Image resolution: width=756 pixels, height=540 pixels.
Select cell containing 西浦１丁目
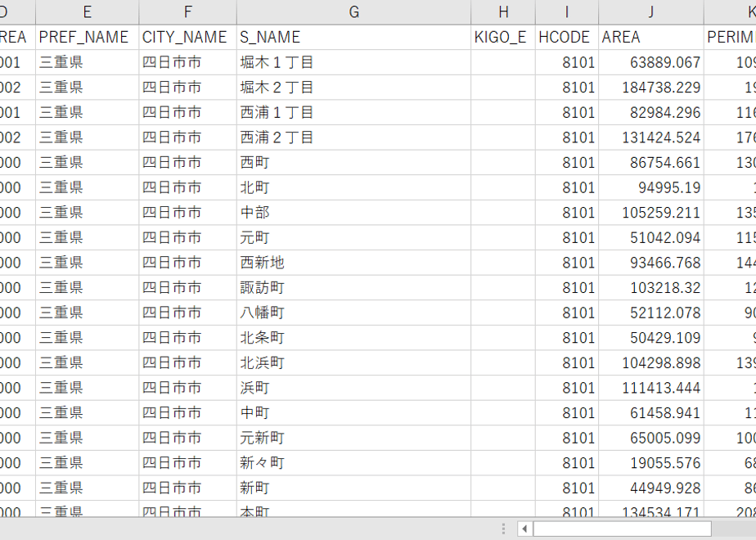(x=354, y=112)
